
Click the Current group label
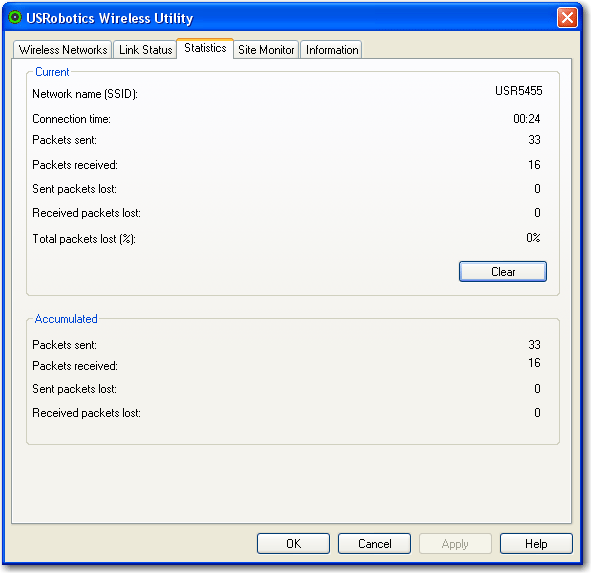52,72
